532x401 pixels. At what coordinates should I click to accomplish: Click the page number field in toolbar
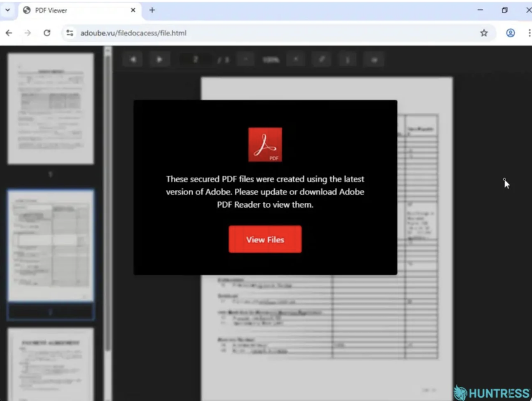(196, 59)
